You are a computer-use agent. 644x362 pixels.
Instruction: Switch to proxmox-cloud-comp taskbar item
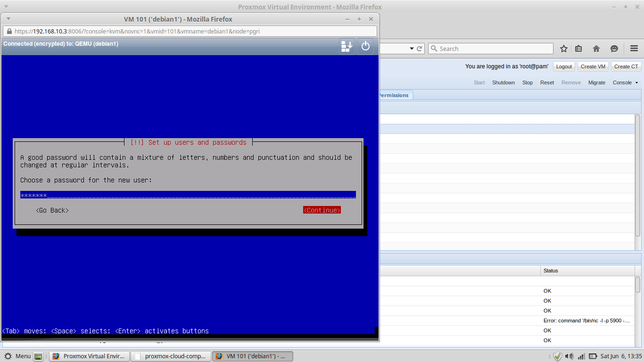(170, 356)
